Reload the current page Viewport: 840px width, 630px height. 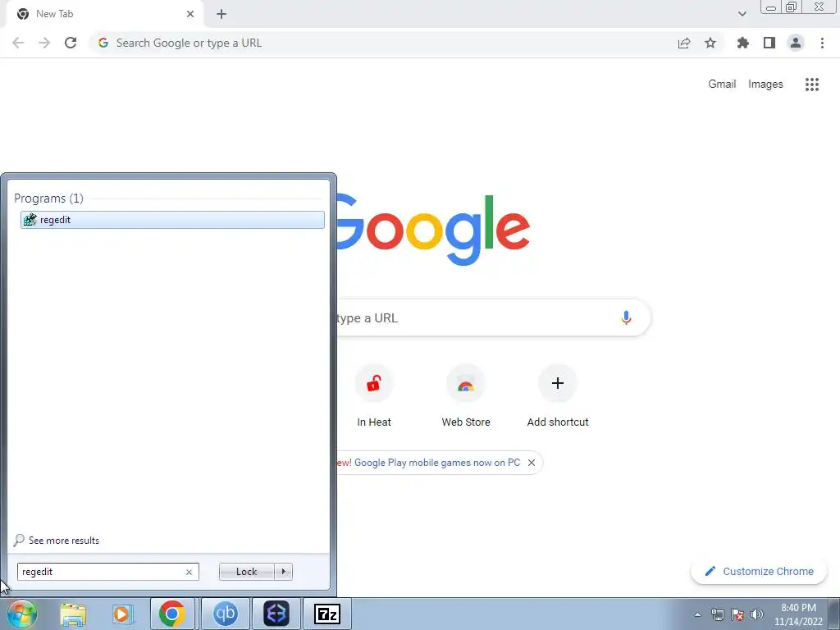coord(71,43)
